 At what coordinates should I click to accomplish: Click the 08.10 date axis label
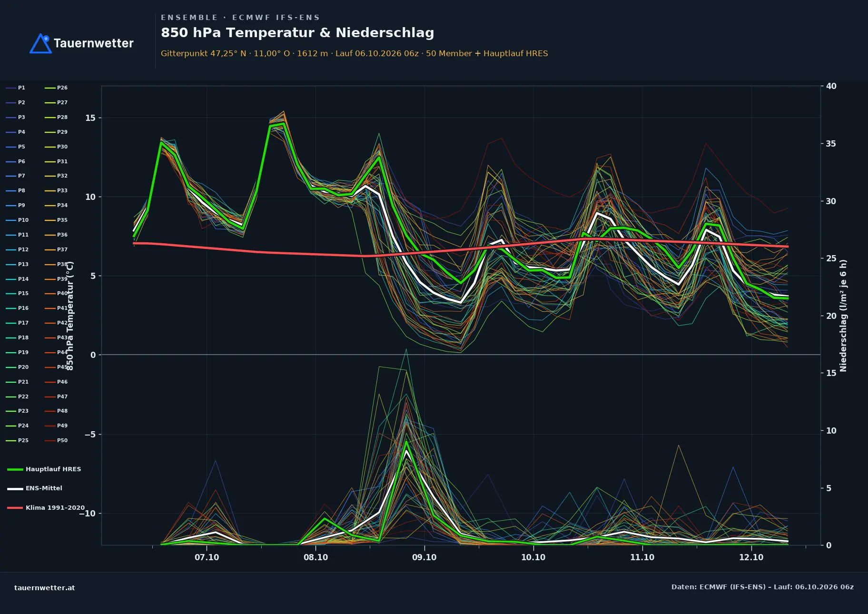316,557
